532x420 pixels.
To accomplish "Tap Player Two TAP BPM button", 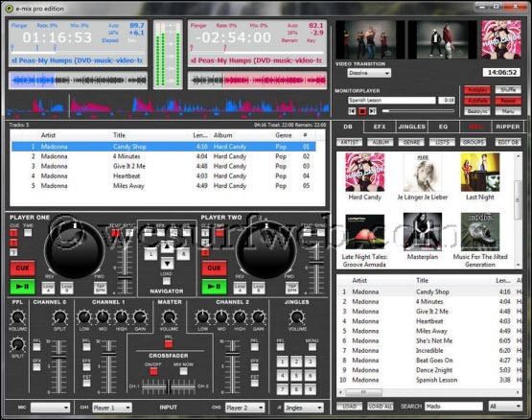I will click(x=291, y=288).
